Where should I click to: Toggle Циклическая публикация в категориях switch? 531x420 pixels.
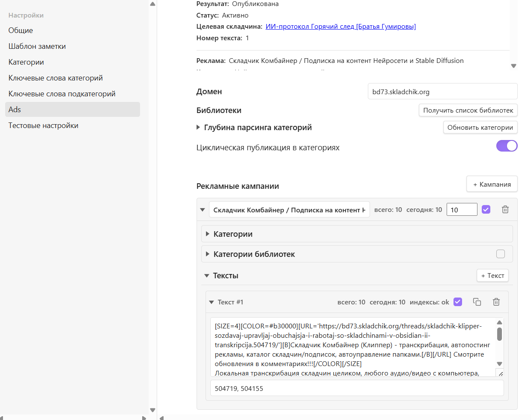(507, 146)
